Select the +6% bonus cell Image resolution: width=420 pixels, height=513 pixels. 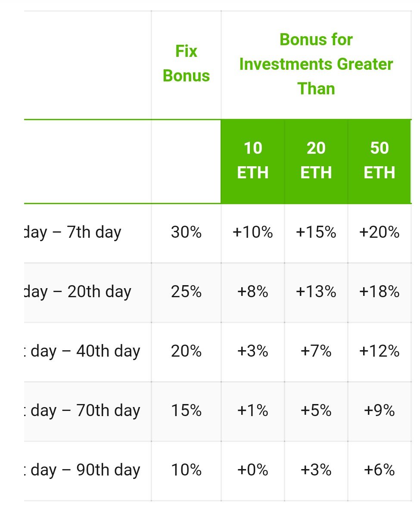[380, 470]
